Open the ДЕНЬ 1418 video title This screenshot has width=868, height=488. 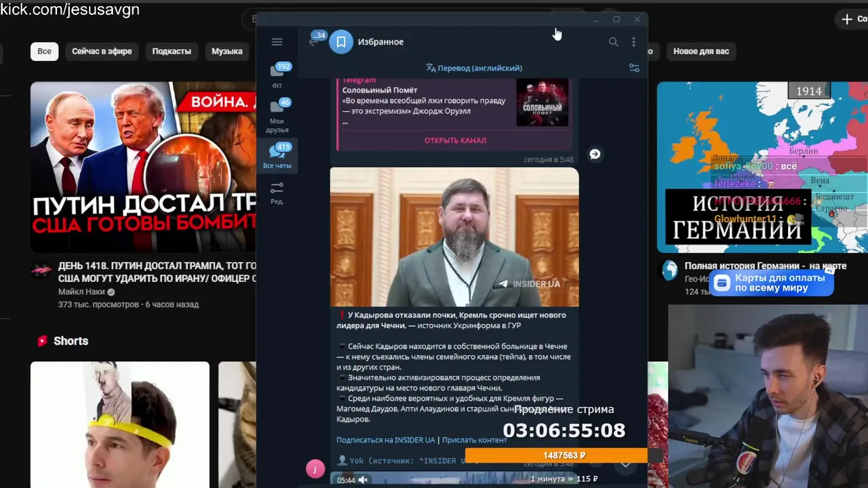[x=157, y=272]
